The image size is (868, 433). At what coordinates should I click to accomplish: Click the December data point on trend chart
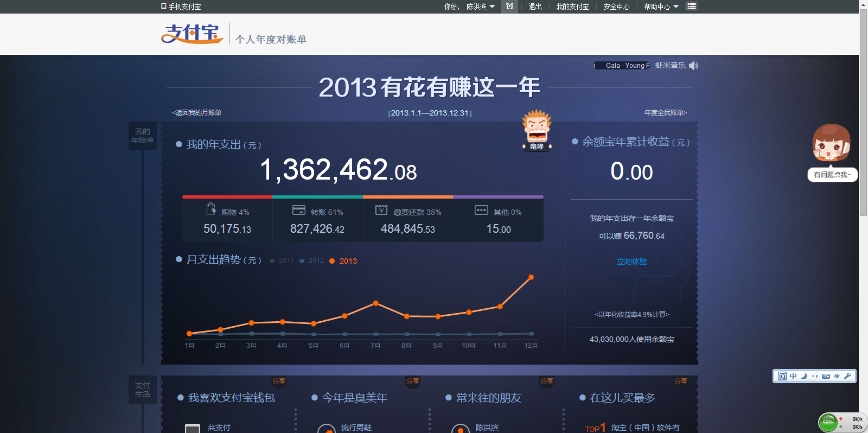531,277
